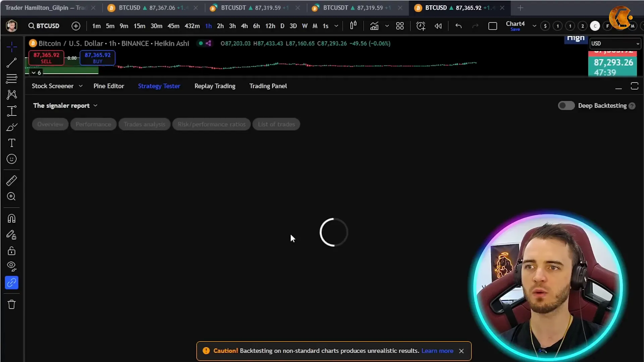Select the brush drawing tool

coord(12,127)
